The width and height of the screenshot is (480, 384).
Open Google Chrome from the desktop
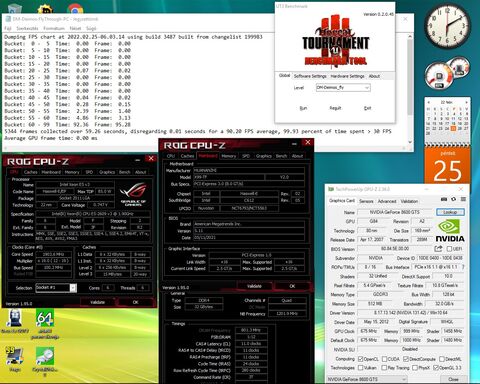pyautogui.click(x=75, y=9)
